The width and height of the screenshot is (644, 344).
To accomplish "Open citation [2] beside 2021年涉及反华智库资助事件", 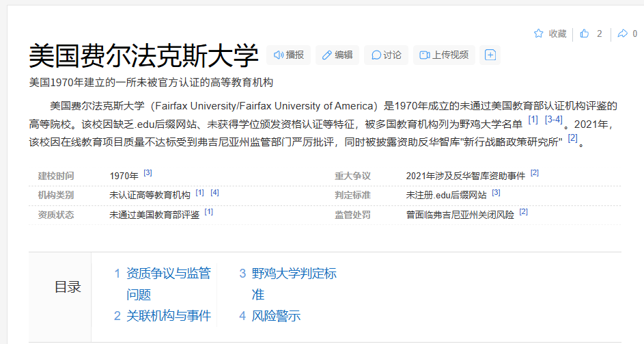I will [534, 173].
